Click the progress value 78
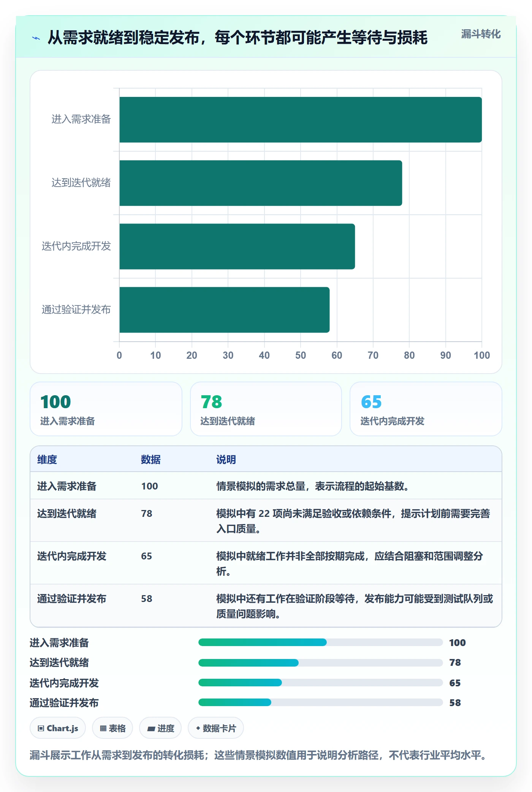Image resolution: width=532 pixels, height=792 pixels. click(455, 663)
